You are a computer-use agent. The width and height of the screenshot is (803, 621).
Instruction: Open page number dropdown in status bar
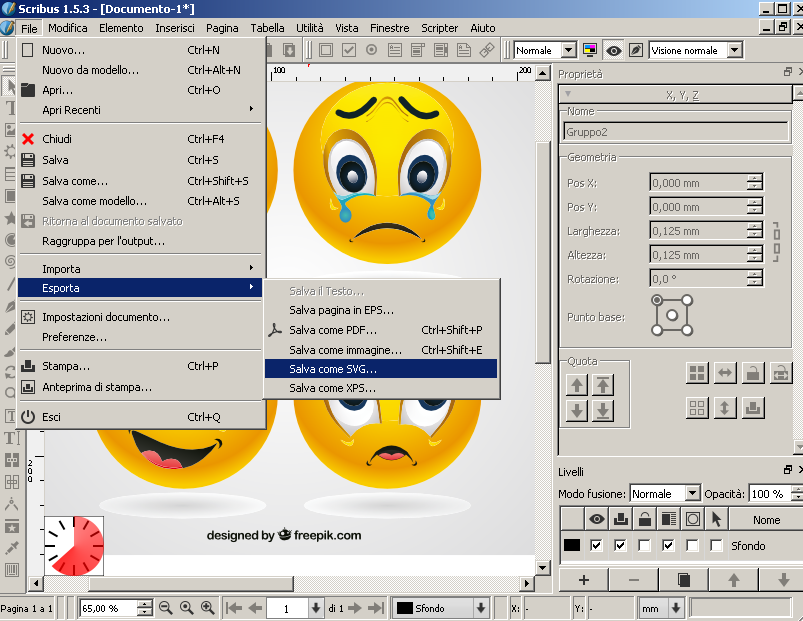point(316,608)
